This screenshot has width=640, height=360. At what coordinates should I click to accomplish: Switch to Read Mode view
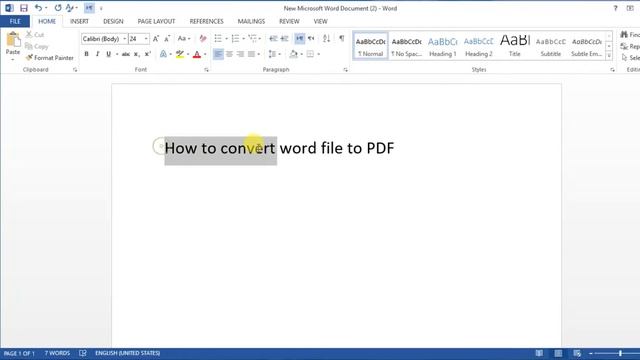[x=539, y=353]
